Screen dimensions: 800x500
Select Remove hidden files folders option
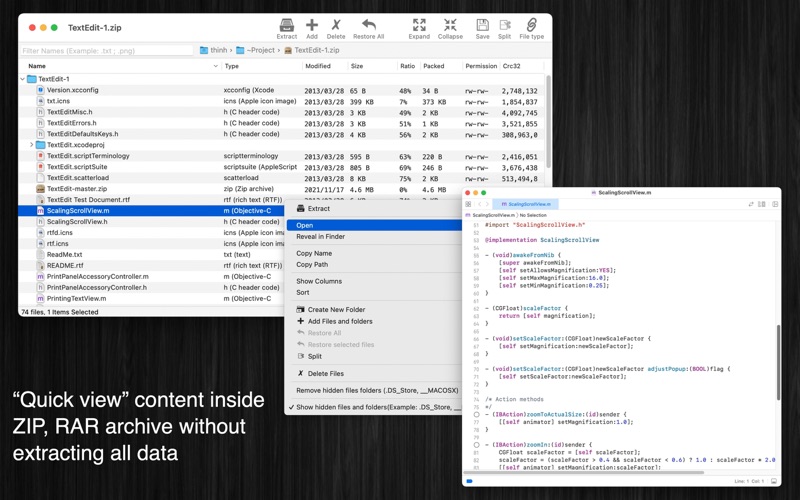374,390
